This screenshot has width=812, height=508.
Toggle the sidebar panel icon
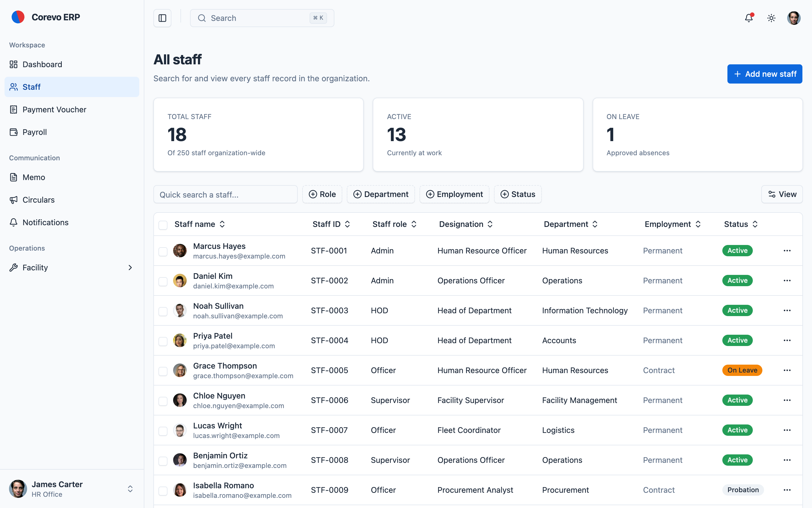click(x=162, y=18)
